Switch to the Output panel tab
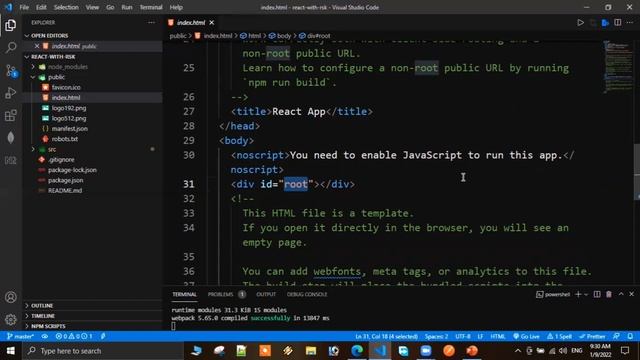Viewport: 640px width, 360px height. tap(266, 294)
